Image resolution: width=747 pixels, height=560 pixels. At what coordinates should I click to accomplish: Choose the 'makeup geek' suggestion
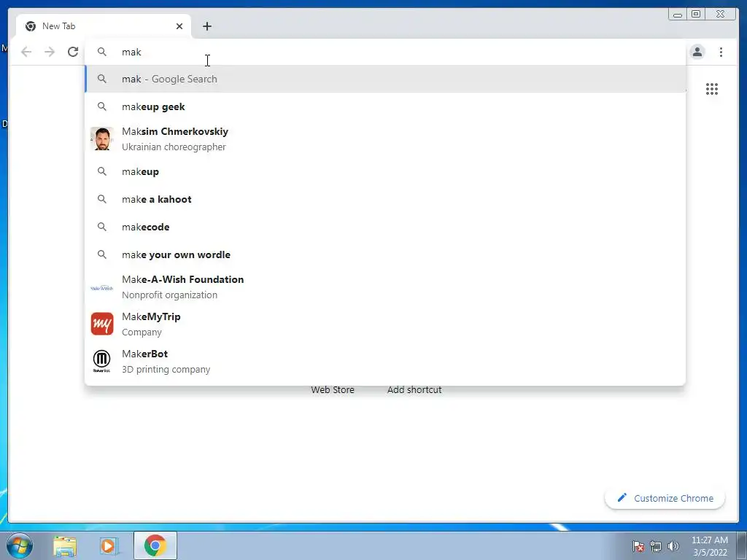385,106
